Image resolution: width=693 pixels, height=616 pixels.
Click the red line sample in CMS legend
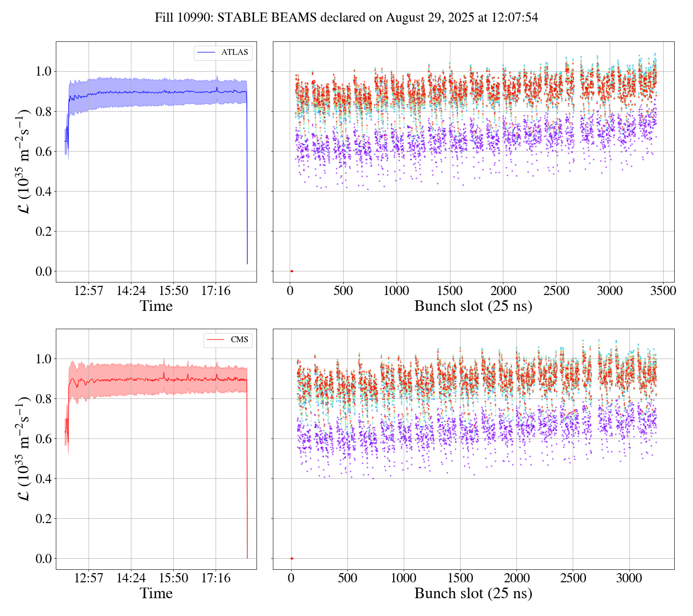tap(215, 340)
